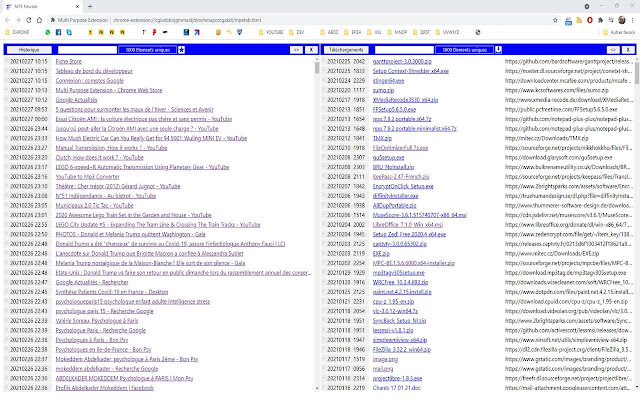Open the CHROME bookmarks folder
The height and width of the screenshot is (400, 640).
[17, 32]
